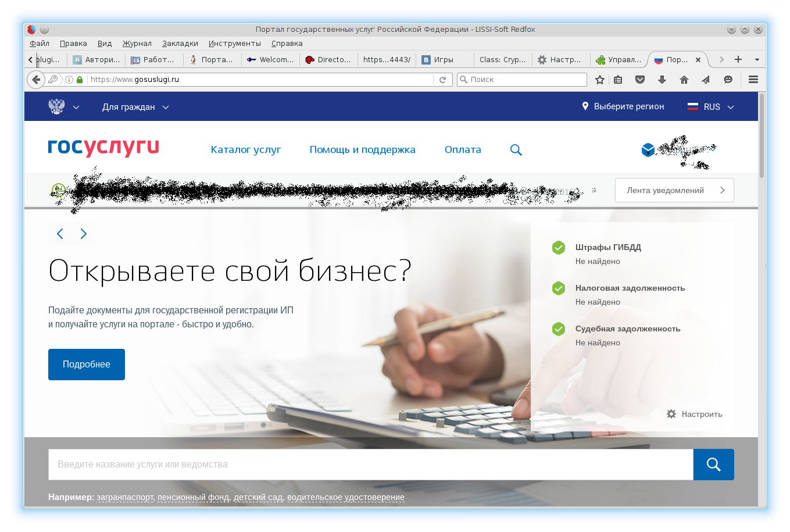The width and height of the screenshot is (790, 532).
Task: Click the Налоговая задолженность green checkmark
Action: tap(559, 288)
